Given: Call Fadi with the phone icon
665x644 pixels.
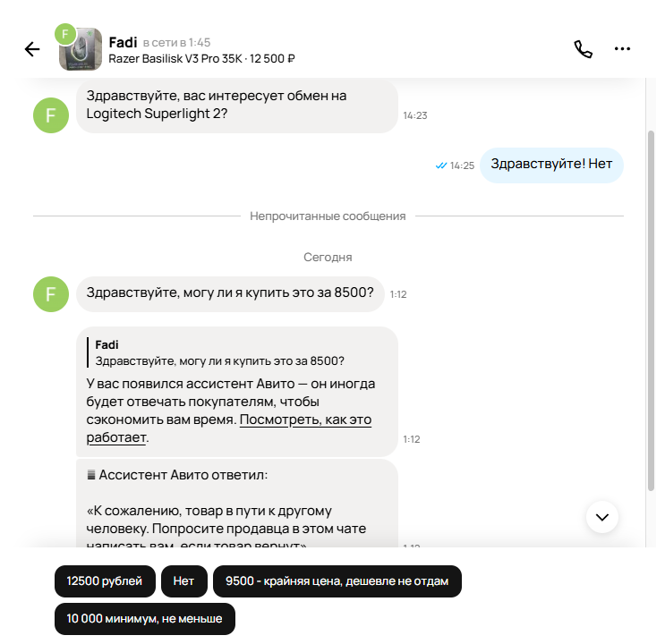Looking at the screenshot, I should tap(583, 49).
